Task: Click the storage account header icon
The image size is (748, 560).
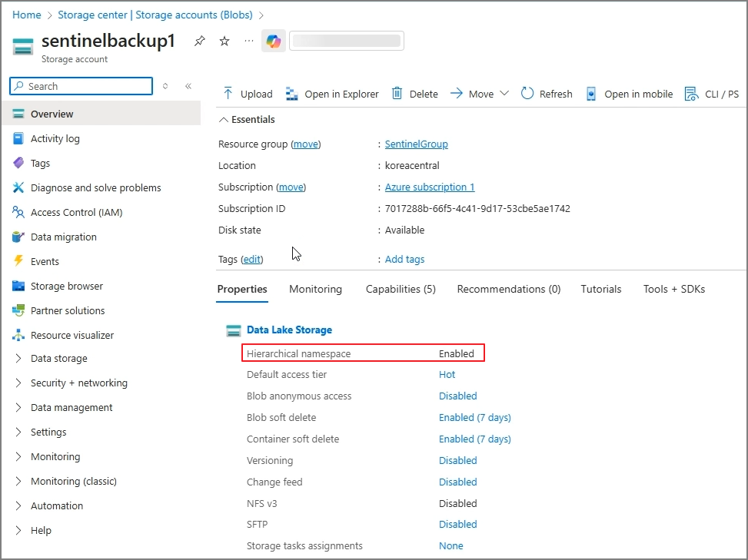Action: [23, 47]
